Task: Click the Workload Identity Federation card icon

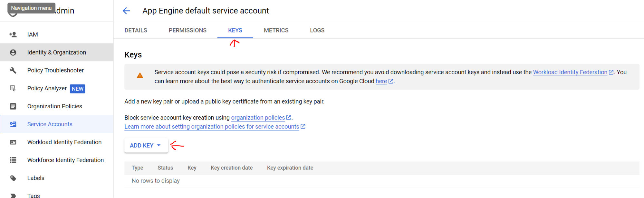Action: pyautogui.click(x=13, y=142)
